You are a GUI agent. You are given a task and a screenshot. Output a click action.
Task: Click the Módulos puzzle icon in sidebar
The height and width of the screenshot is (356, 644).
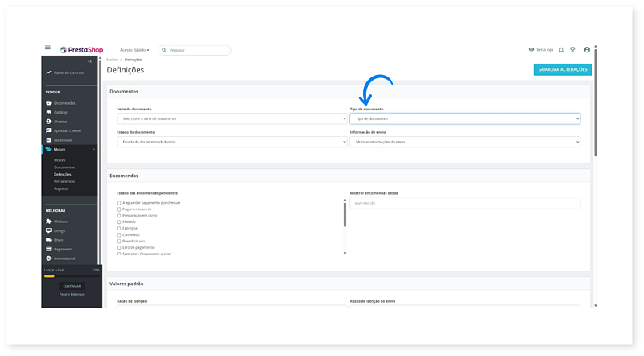click(x=48, y=221)
